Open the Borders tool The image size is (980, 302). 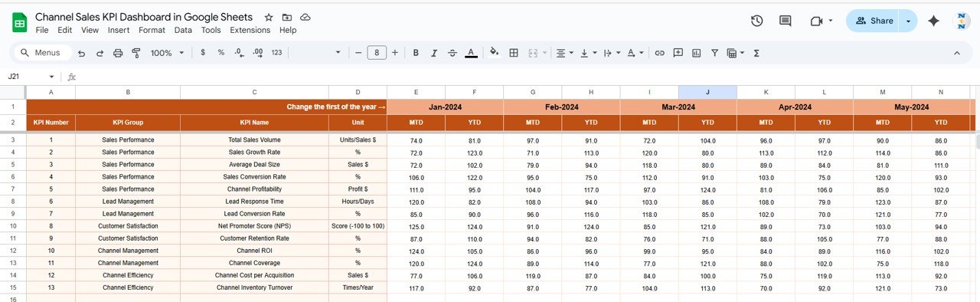(x=514, y=53)
